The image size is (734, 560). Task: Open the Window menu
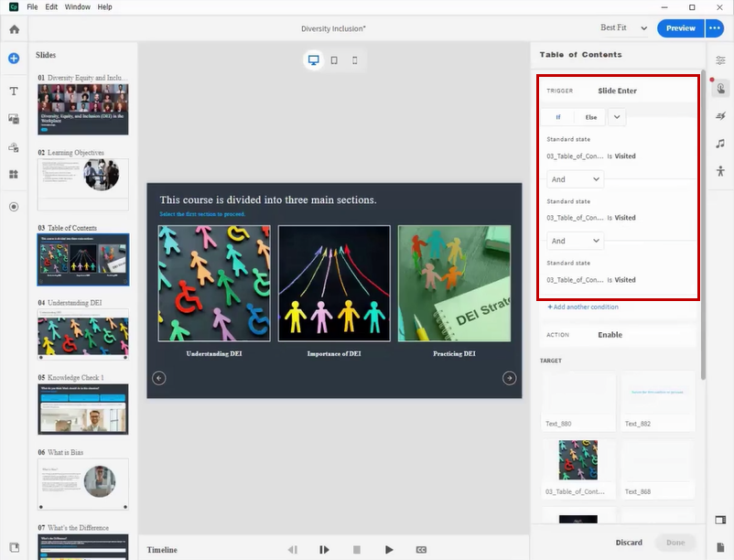(x=77, y=6)
